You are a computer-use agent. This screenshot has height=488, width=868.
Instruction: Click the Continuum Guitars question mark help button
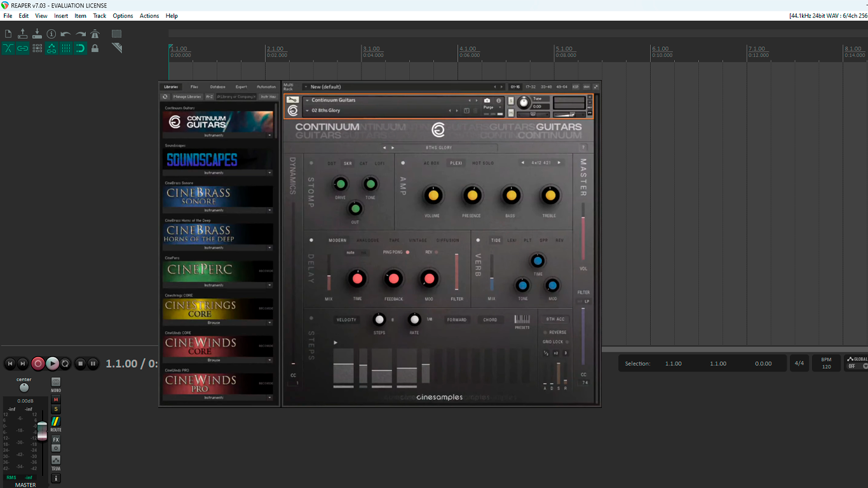pos(583,147)
